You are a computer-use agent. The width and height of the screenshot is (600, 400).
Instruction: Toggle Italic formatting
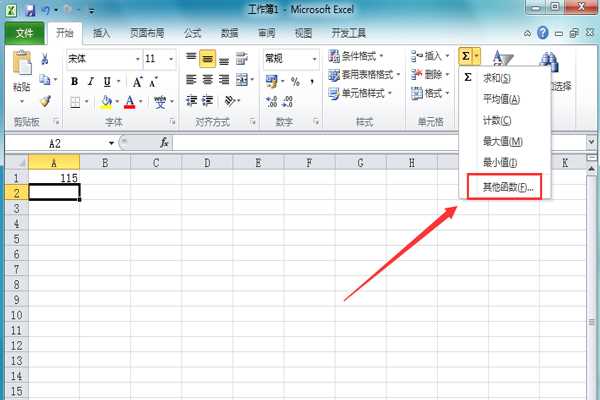click(x=91, y=81)
